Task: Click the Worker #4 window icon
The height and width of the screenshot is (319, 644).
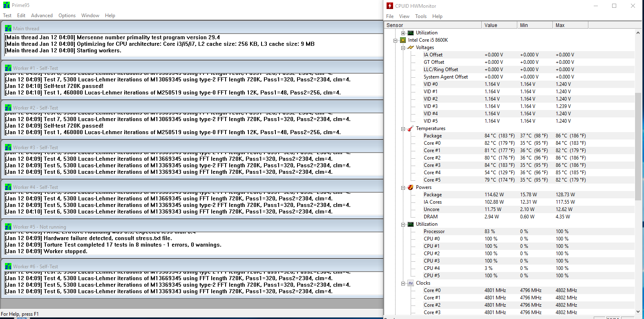Action: (8, 187)
